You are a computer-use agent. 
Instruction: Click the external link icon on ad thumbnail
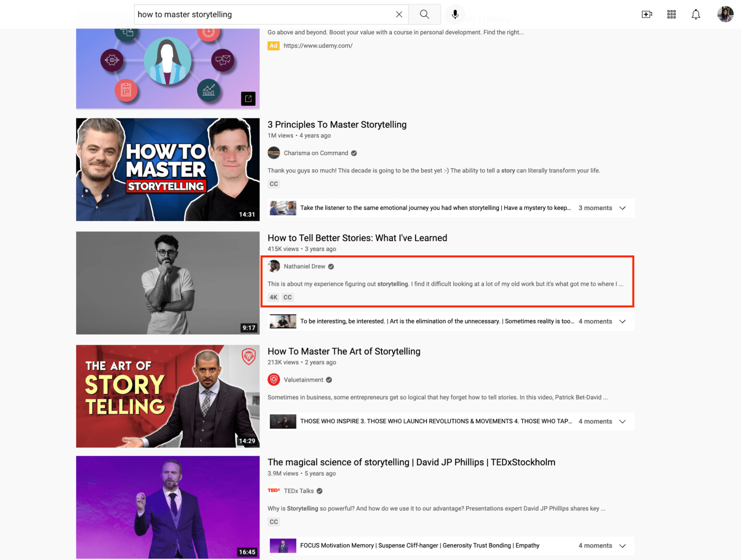coord(248,99)
